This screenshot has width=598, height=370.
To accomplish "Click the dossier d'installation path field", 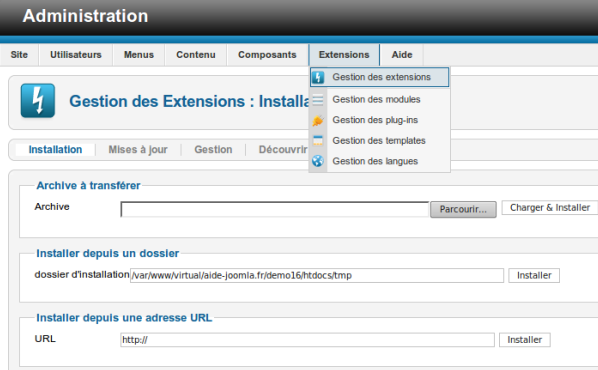I will [x=317, y=275].
